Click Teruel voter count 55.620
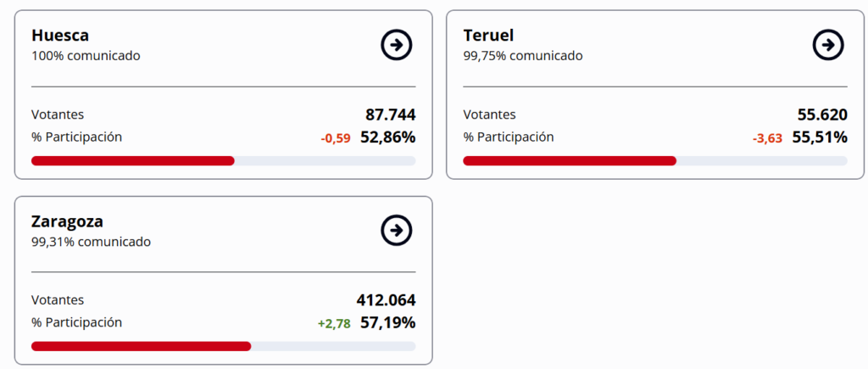Image resolution: width=868 pixels, height=369 pixels. 822,115
